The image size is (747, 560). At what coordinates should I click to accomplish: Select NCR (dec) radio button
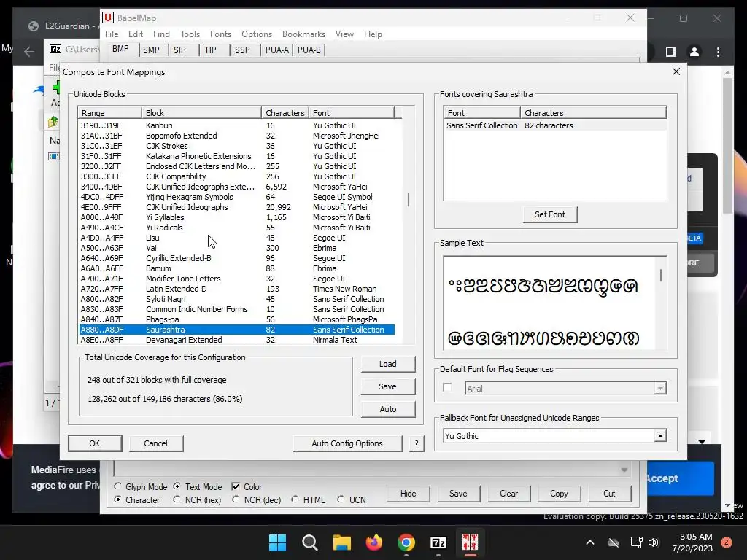point(236,499)
